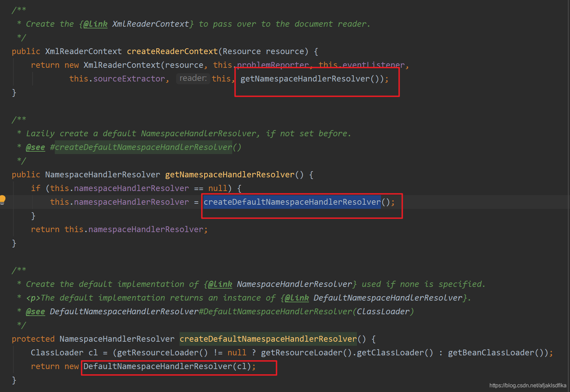Screen dimensions: 570x392
Task: Click Resource resource parameter
Action: pos(263,51)
